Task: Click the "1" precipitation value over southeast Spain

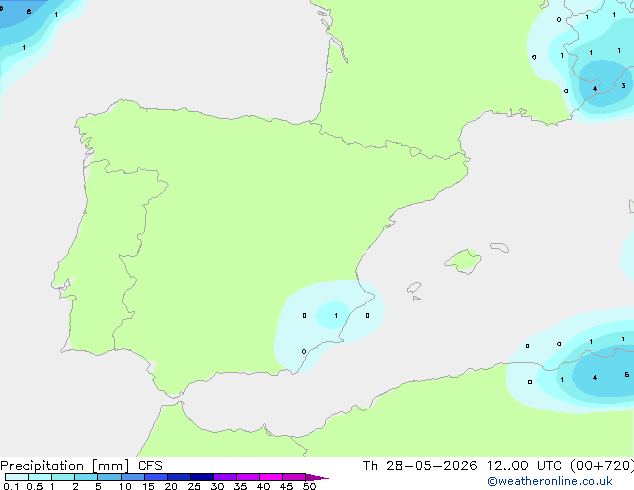Action: (x=336, y=315)
